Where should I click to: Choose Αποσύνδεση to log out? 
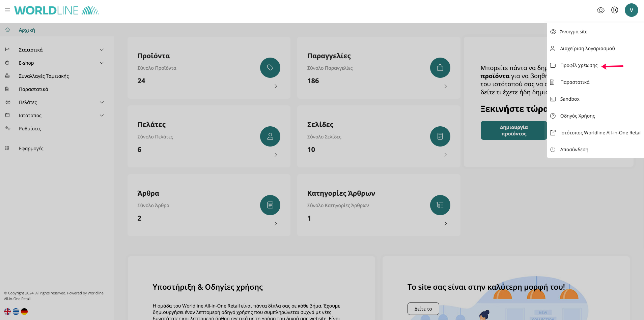[574, 150]
